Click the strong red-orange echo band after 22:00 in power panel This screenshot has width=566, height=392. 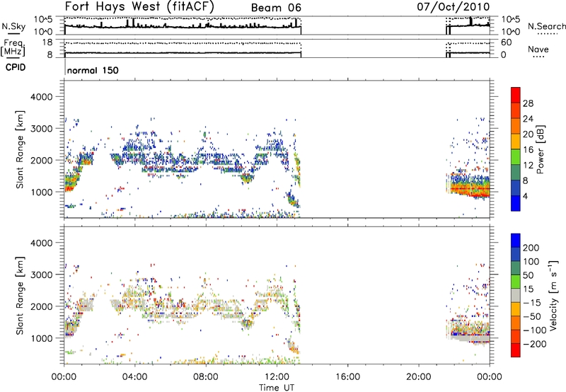pyautogui.click(x=469, y=189)
